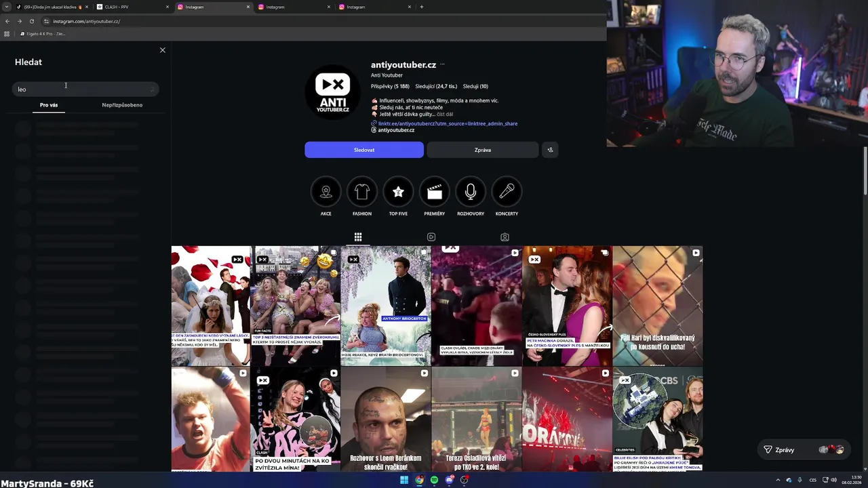Open the red concert stage reel post
The height and width of the screenshot is (488, 868).
click(x=567, y=420)
